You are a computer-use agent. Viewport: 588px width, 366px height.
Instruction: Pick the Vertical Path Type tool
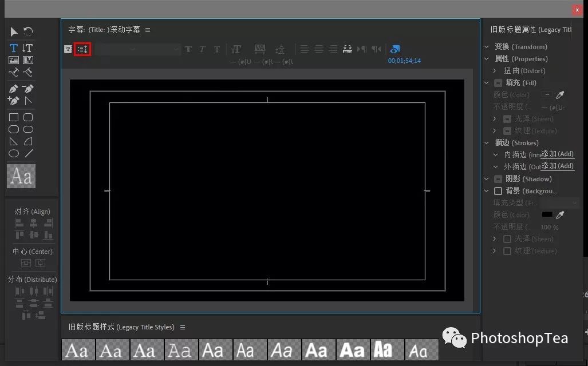27,72
